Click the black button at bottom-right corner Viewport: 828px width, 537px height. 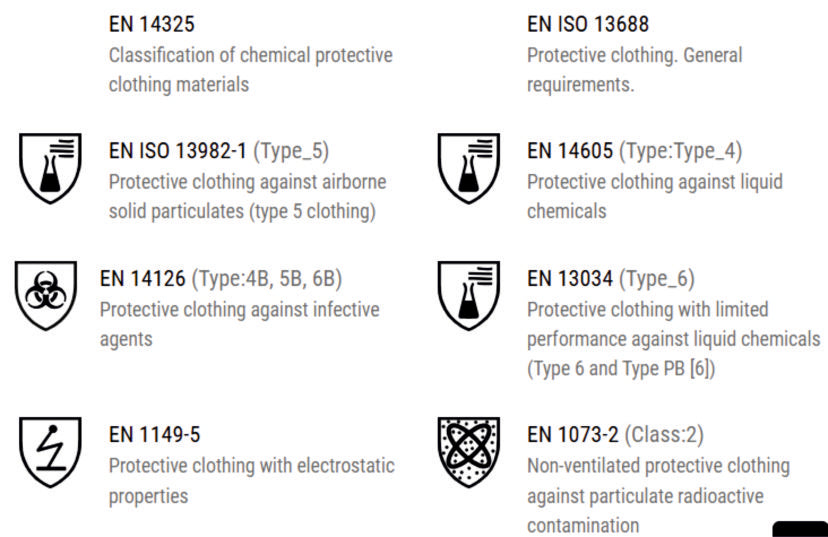point(800,529)
